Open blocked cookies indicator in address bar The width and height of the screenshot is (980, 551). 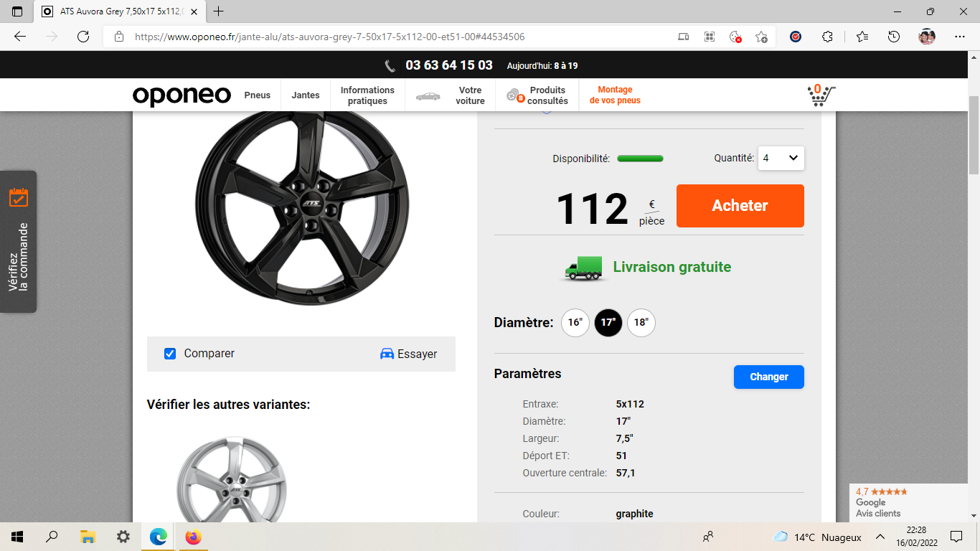735,37
